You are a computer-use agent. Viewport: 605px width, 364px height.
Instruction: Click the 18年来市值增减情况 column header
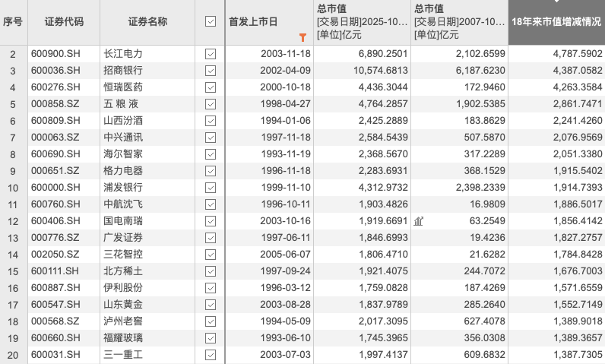coord(556,22)
